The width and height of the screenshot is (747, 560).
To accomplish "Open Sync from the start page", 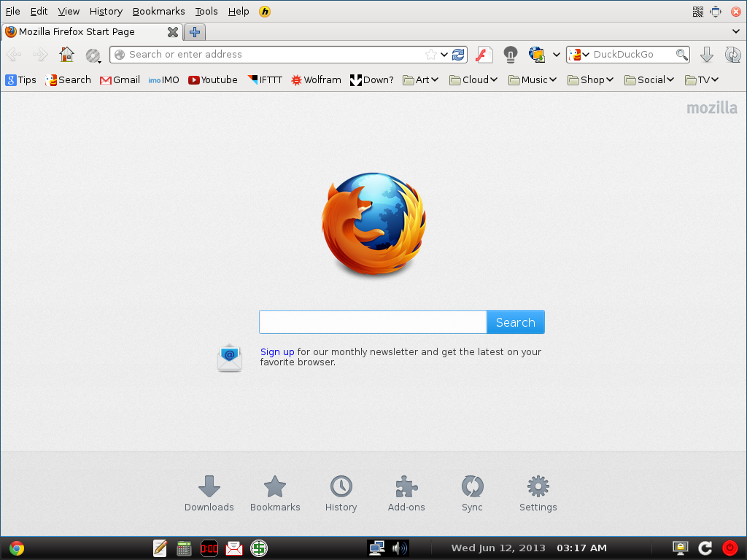I will coord(472,494).
